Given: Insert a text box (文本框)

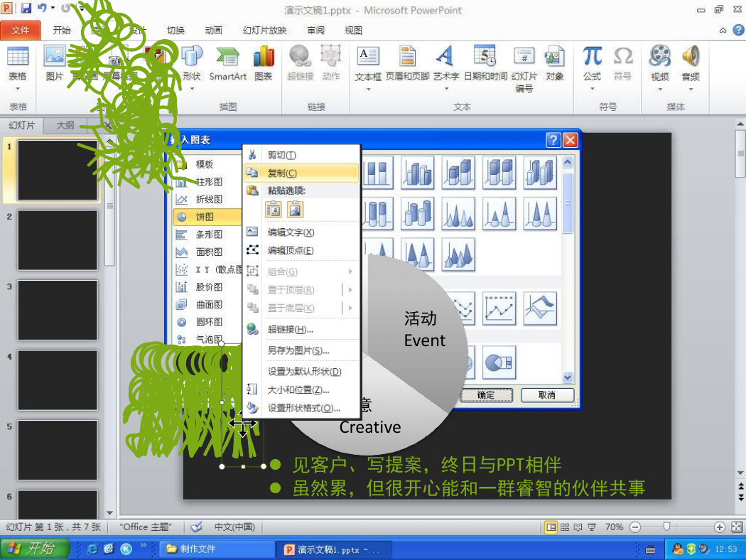Looking at the screenshot, I should tap(368, 68).
